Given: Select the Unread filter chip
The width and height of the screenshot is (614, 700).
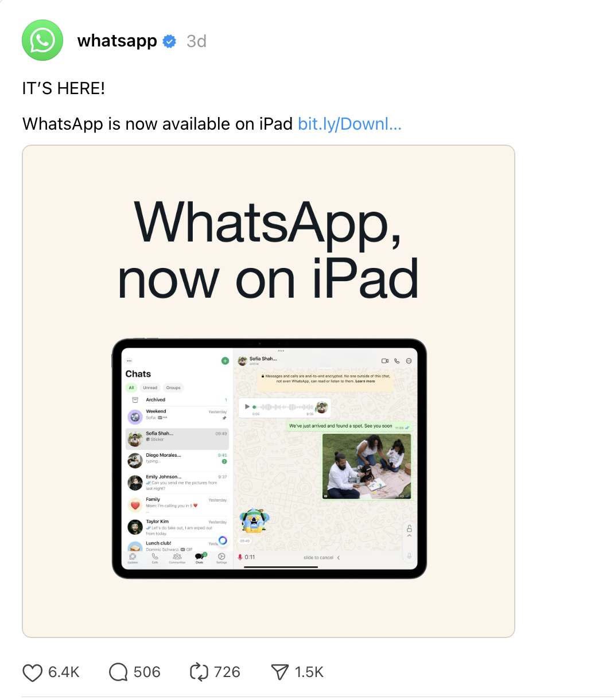Looking at the screenshot, I should coord(150,388).
